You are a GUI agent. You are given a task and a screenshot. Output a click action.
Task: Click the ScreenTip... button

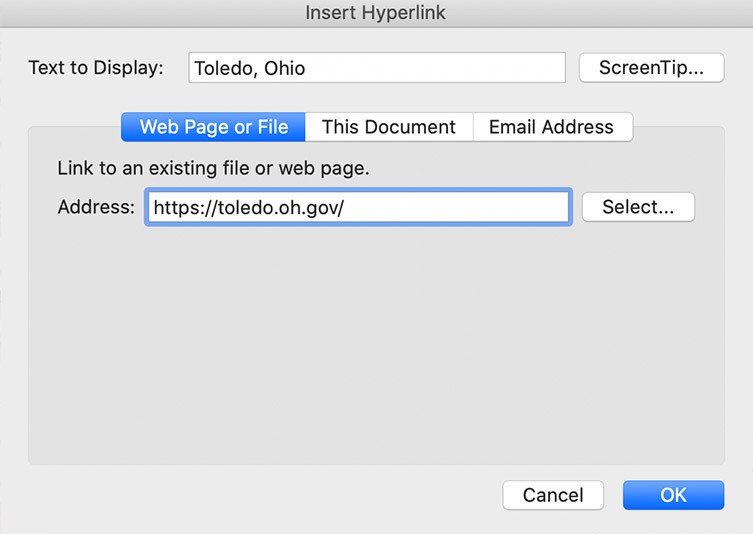click(651, 68)
